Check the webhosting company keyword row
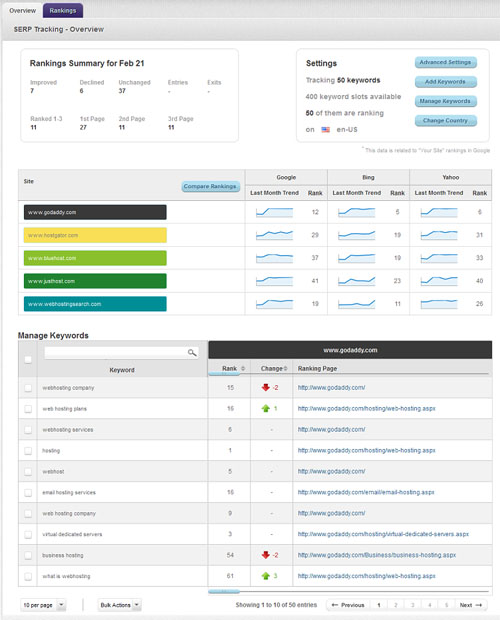 tap(28, 388)
